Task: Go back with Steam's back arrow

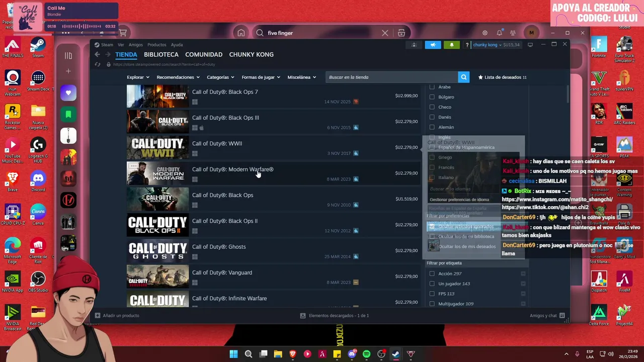Action: pyautogui.click(x=98, y=54)
